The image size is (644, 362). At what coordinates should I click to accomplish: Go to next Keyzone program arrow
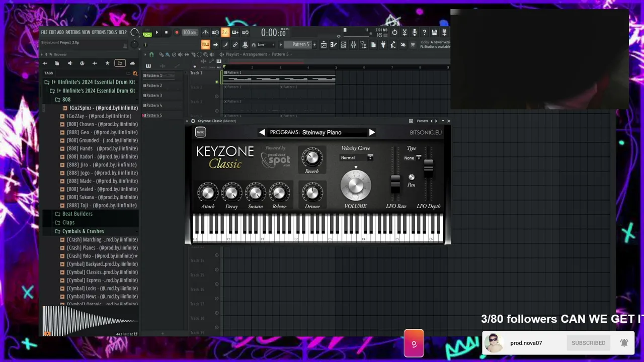click(371, 132)
